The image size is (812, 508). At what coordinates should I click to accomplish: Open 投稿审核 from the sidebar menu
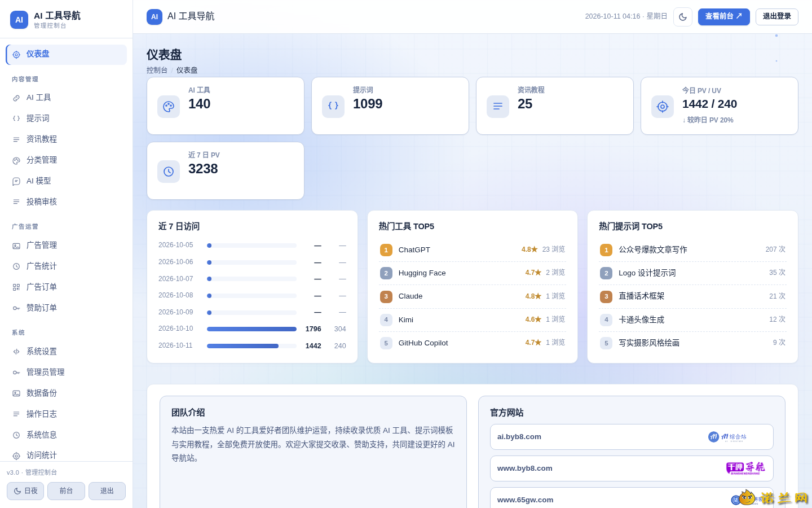coord(67,202)
